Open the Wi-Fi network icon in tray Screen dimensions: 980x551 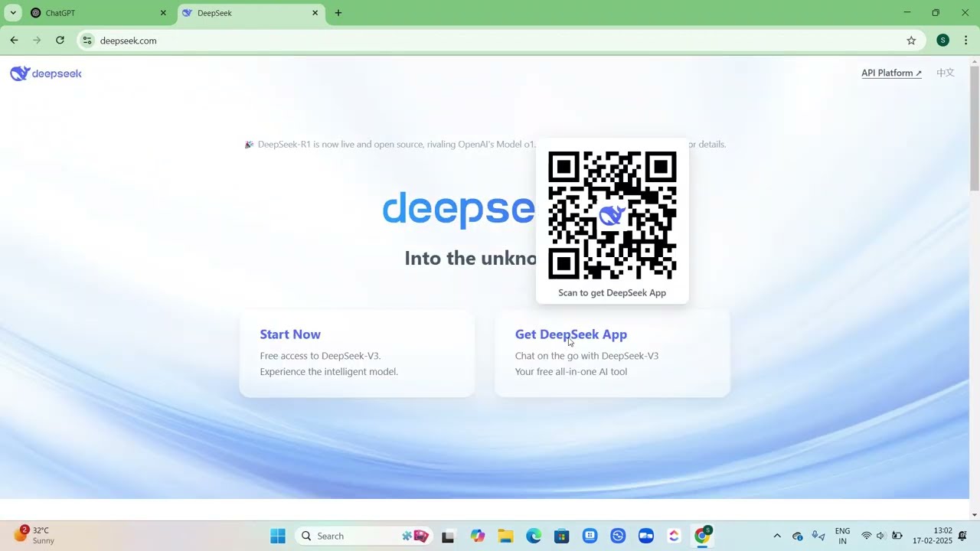pyautogui.click(x=867, y=536)
